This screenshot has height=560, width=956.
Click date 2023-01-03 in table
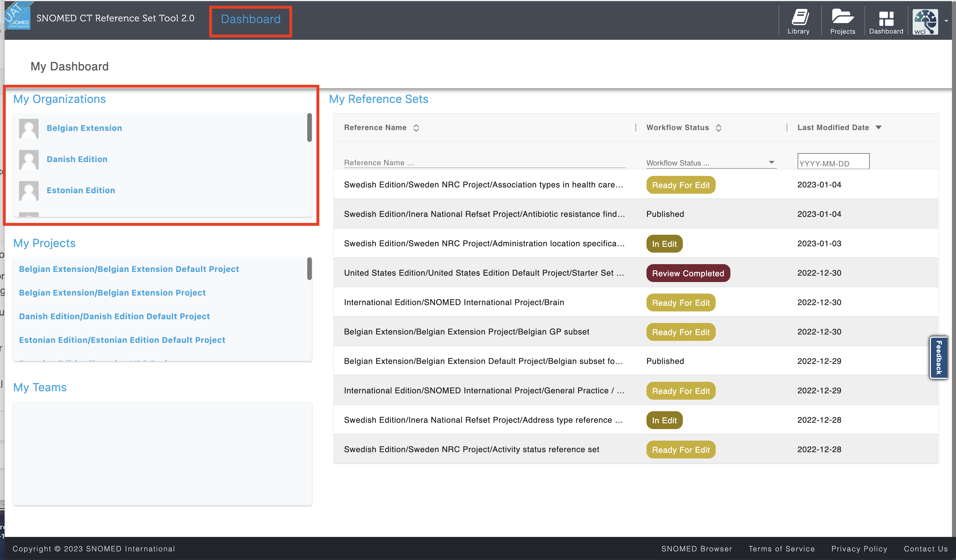click(819, 243)
